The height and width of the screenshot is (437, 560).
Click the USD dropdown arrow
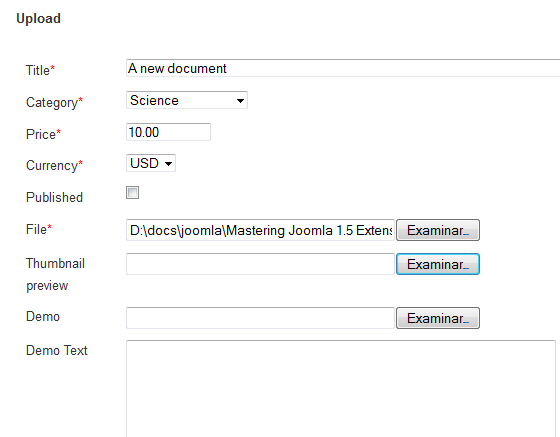[x=168, y=164]
